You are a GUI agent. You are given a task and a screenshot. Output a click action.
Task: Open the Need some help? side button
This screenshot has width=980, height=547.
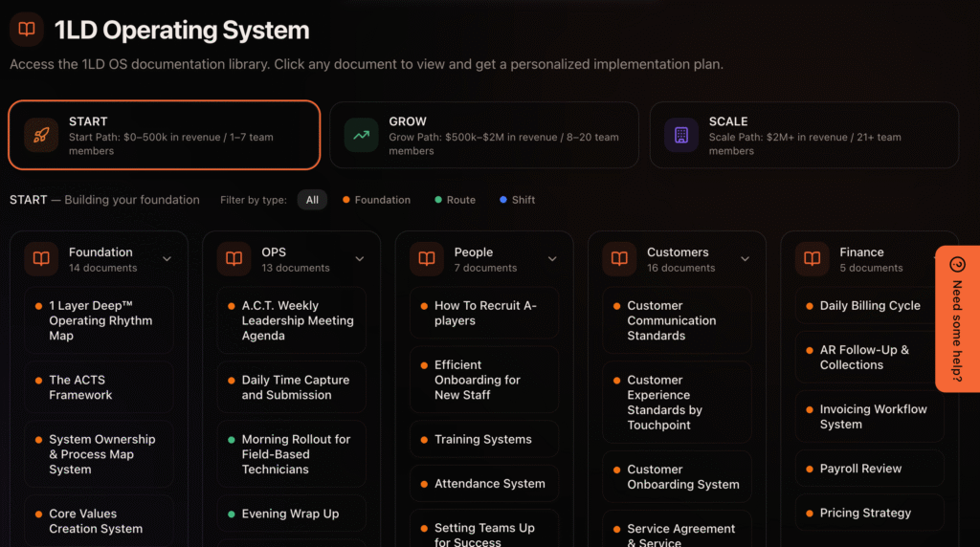point(957,318)
